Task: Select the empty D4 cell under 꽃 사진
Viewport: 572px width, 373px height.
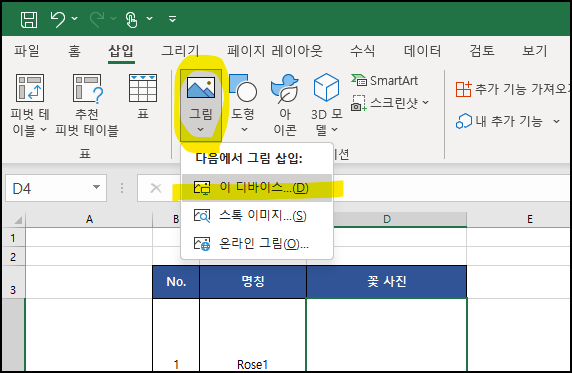Action: pyautogui.click(x=387, y=335)
